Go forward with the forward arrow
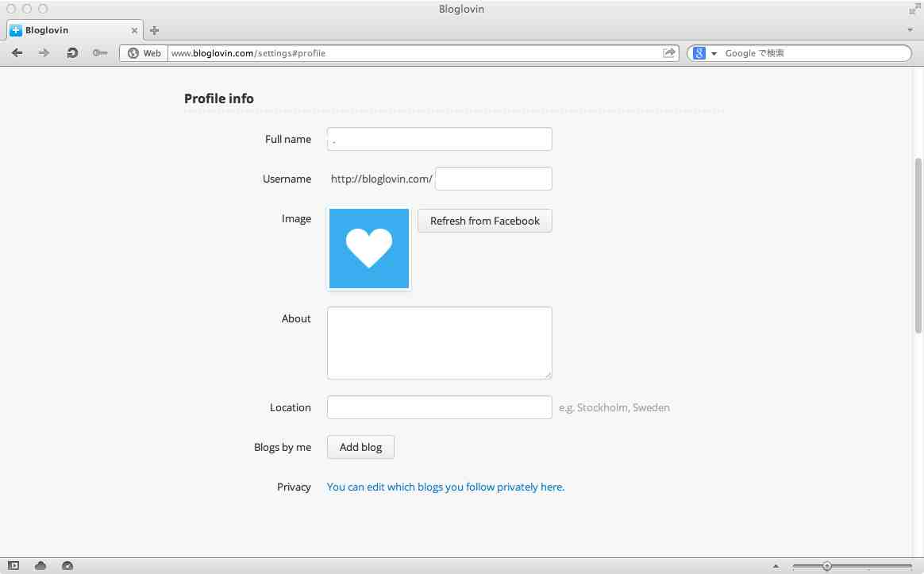This screenshot has height=574, width=924. [x=44, y=53]
